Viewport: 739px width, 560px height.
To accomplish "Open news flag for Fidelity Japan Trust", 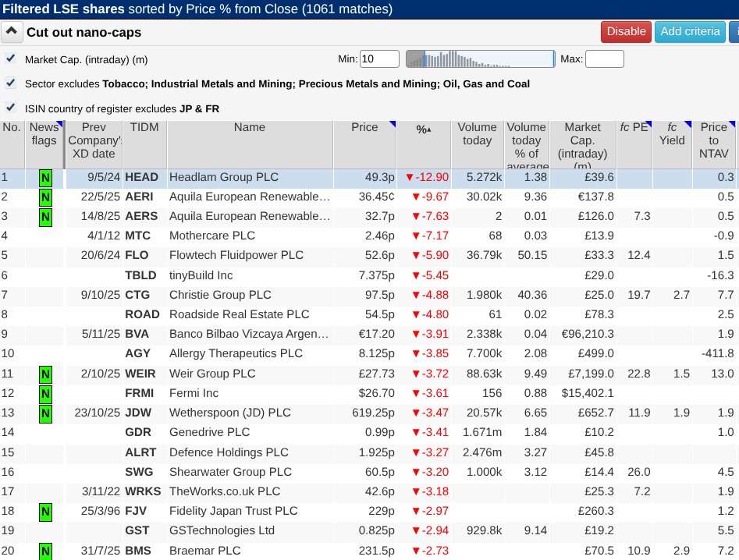I will (x=45, y=512).
